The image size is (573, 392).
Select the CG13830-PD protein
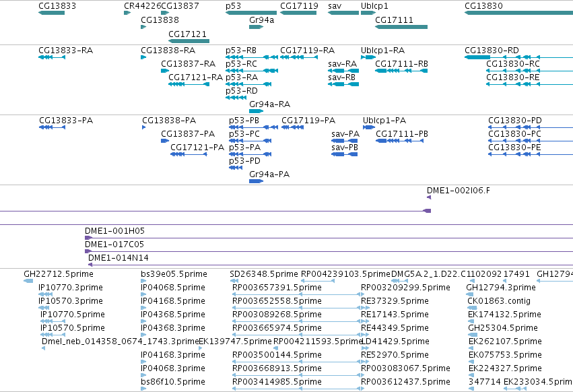pyautogui.click(x=531, y=127)
